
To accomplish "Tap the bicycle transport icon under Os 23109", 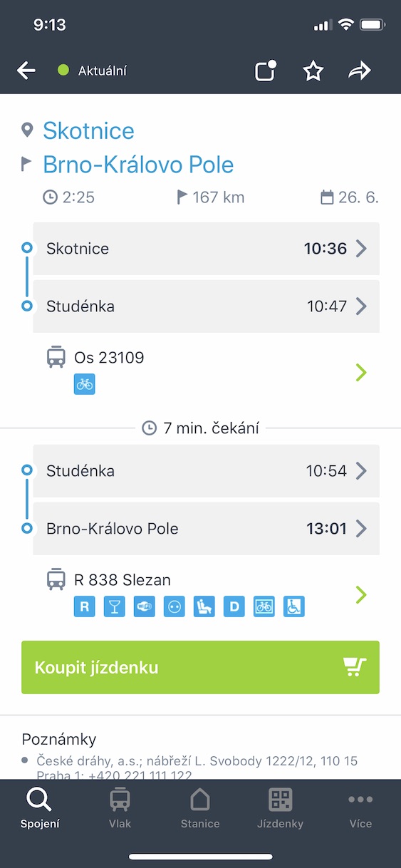I will pos(84,384).
